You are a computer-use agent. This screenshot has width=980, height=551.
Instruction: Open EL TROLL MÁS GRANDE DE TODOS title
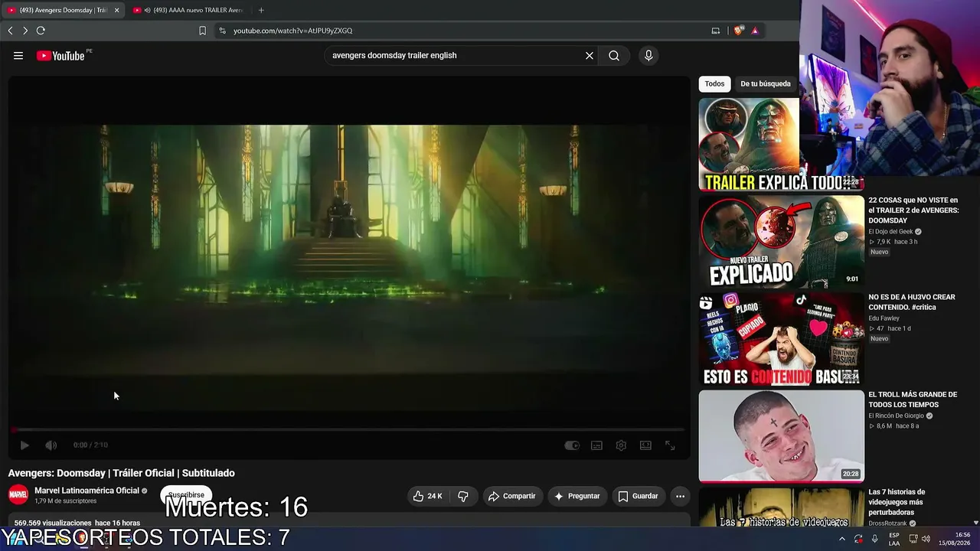point(913,399)
